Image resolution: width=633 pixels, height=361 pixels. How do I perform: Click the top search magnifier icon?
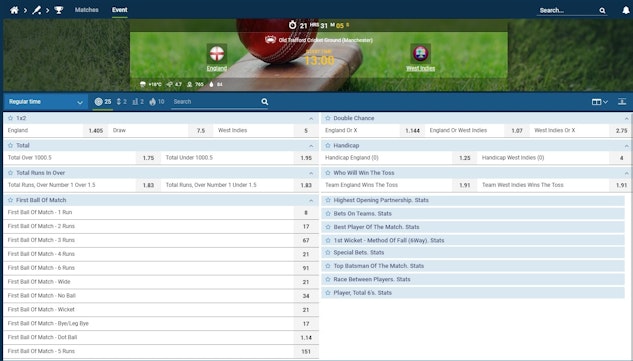pyautogui.click(x=602, y=11)
